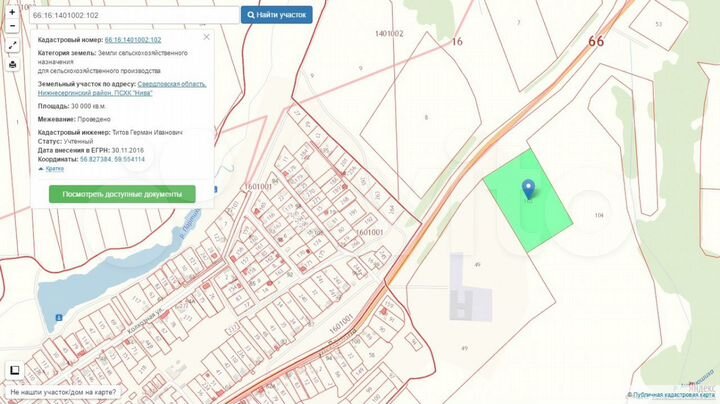This screenshot has height=404, width=720.
Task: Print the map using printer icon
Action: pos(11,65)
